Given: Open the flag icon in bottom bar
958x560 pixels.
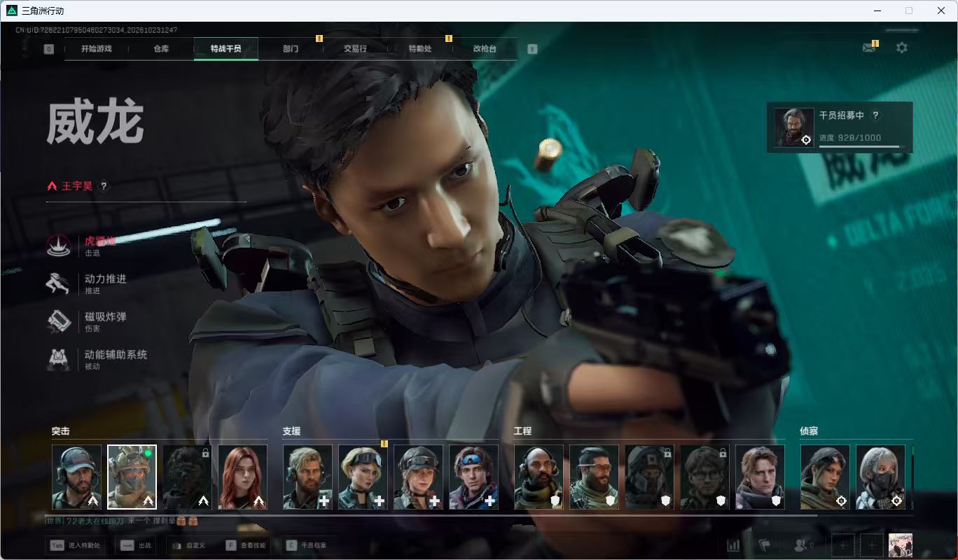Looking at the screenshot, I should click(765, 545).
